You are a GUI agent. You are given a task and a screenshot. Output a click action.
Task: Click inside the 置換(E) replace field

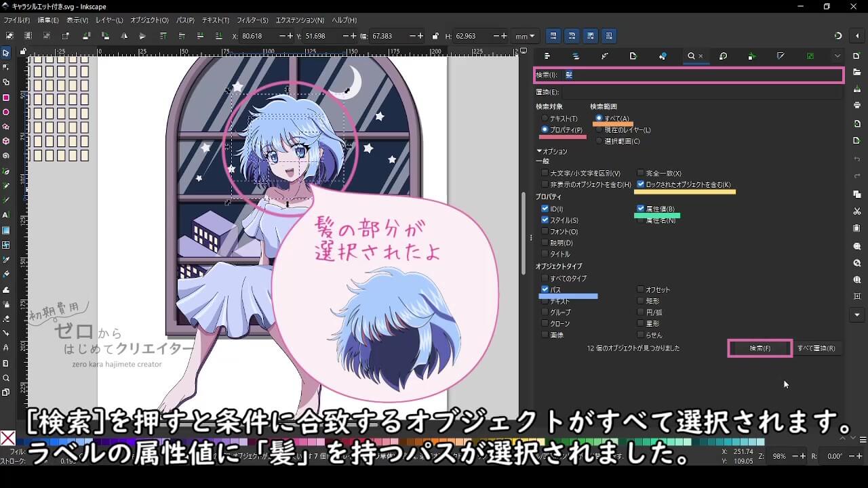(x=701, y=92)
